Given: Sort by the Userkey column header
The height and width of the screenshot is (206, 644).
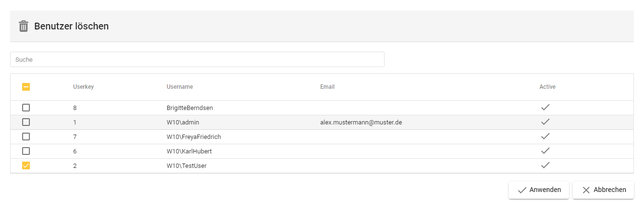Looking at the screenshot, I should (83, 87).
